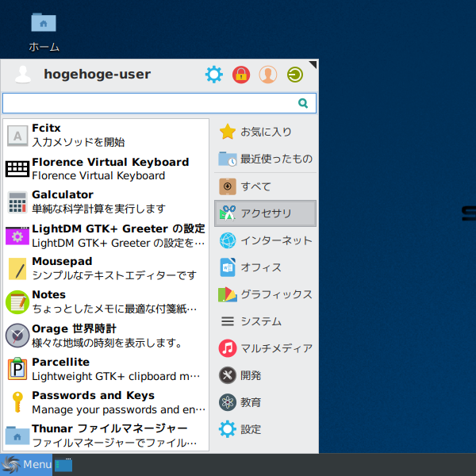
Task: Click the menu resize corner triangle
Action: pyautogui.click(x=313, y=64)
